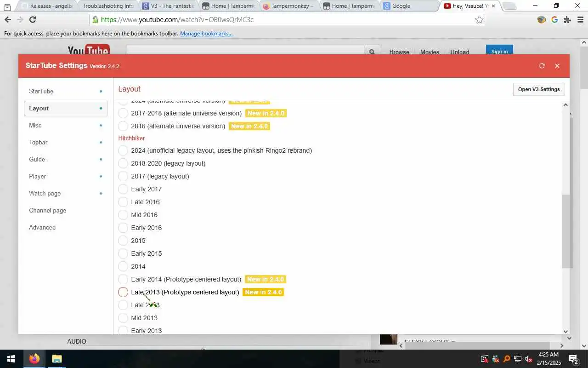
Task: Switch to the Google browser tab
Action: point(409,6)
